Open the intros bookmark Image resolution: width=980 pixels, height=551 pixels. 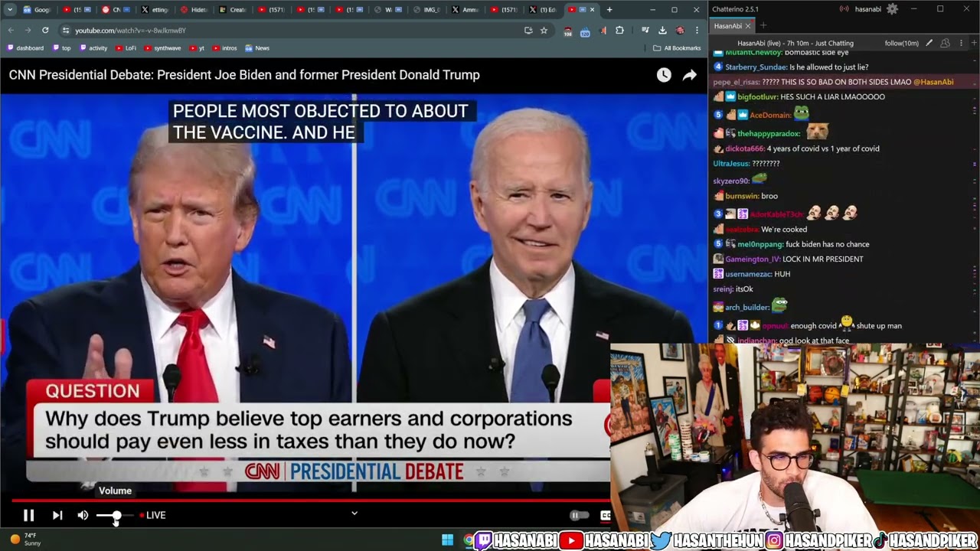[224, 47]
